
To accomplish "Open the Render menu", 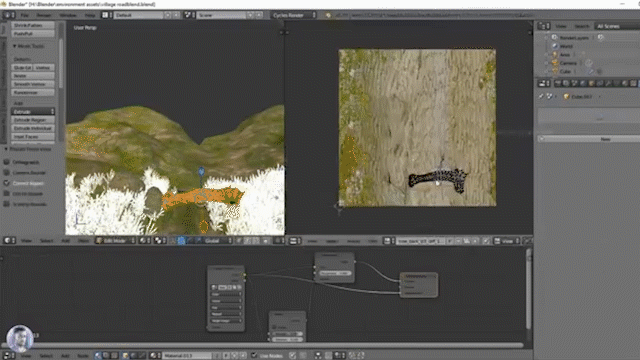I will tap(44, 15).
